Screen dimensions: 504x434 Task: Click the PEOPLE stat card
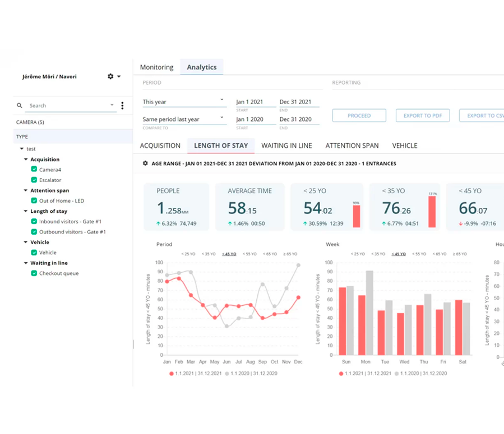177,207
